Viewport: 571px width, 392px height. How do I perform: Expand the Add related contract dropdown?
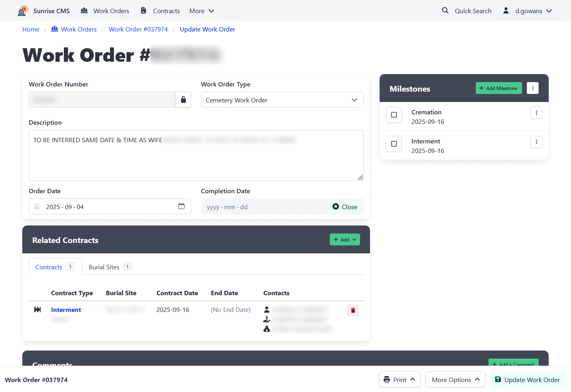345,239
